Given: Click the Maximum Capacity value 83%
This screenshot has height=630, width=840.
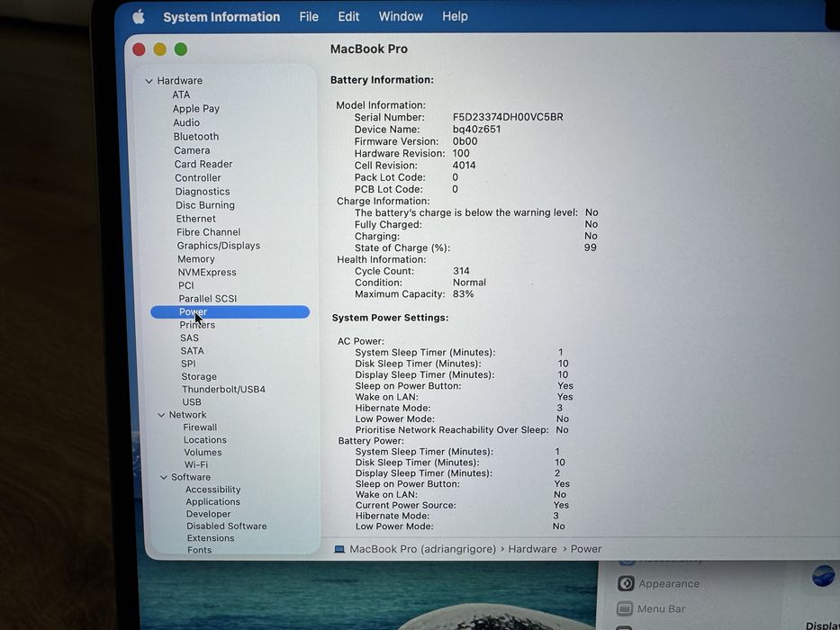Looking at the screenshot, I should click(464, 294).
